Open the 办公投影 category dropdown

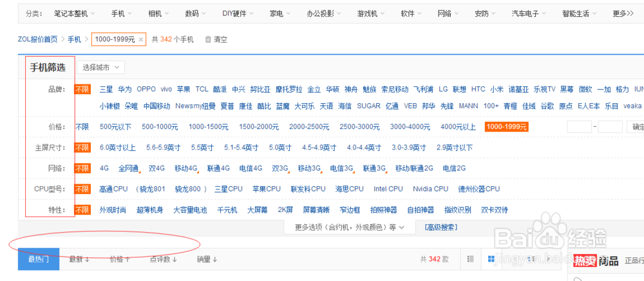point(324,14)
